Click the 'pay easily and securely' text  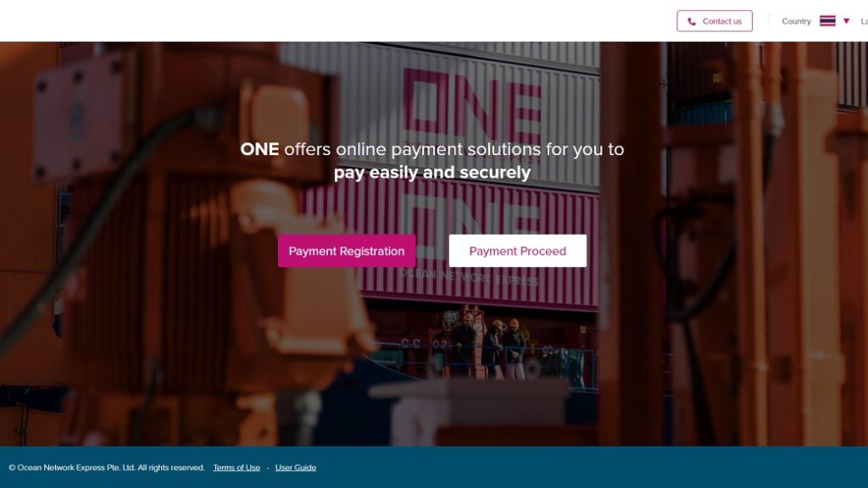(x=431, y=173)
